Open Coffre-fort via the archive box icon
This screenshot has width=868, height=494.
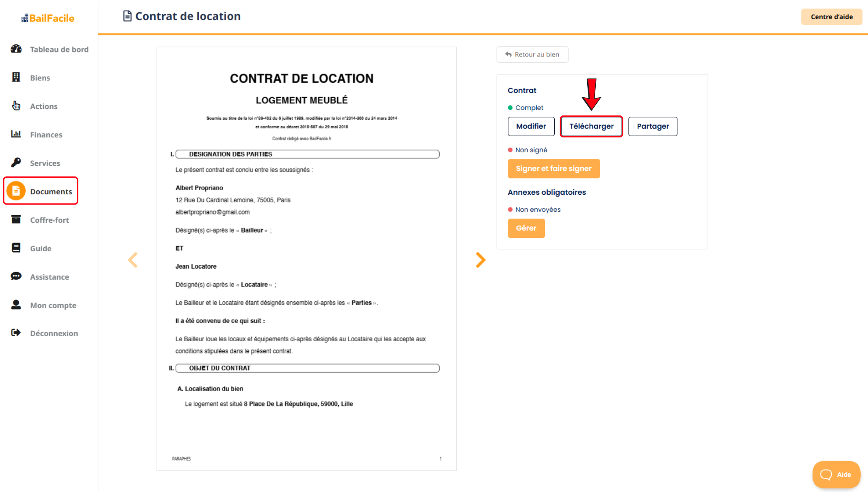coord(16,220)
